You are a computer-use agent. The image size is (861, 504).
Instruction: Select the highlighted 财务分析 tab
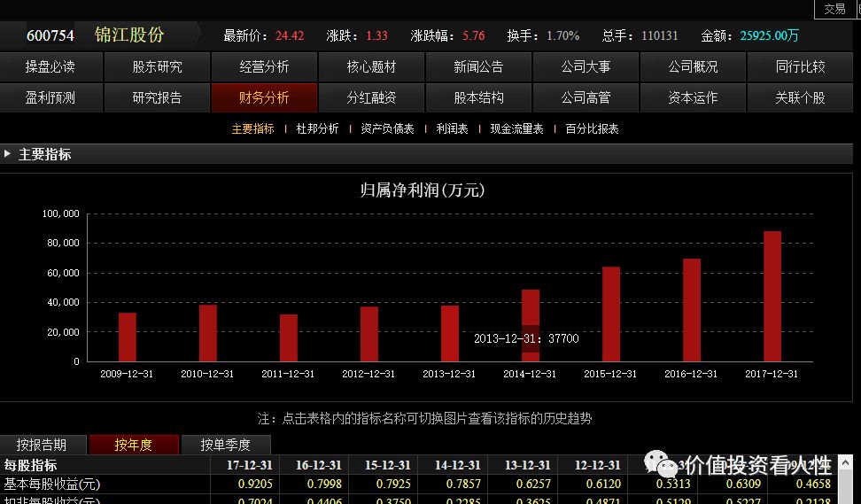coord(264,97)
